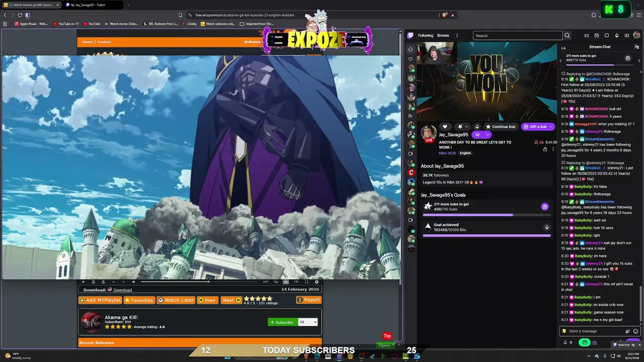Click the heart followed channels sidebar icon
This screenshot has width=644, height=362.
point(411,59)
